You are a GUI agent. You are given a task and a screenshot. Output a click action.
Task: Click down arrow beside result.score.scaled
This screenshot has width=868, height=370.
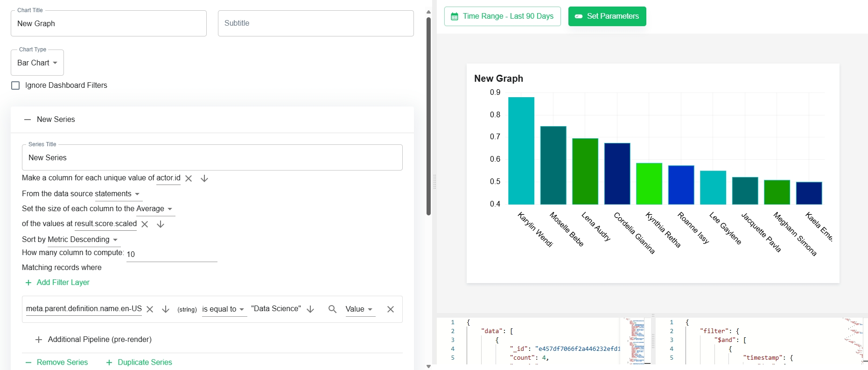[x=161, y=224]
